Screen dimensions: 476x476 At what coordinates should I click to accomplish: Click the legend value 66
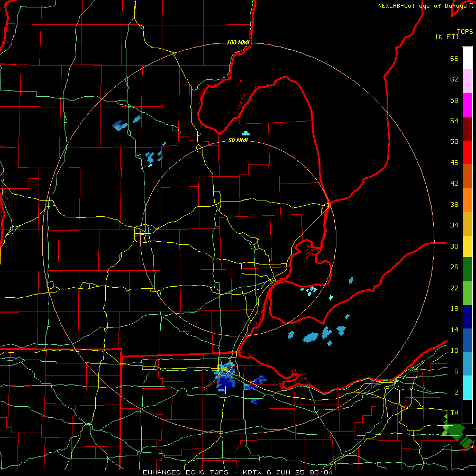pos(454,58)
